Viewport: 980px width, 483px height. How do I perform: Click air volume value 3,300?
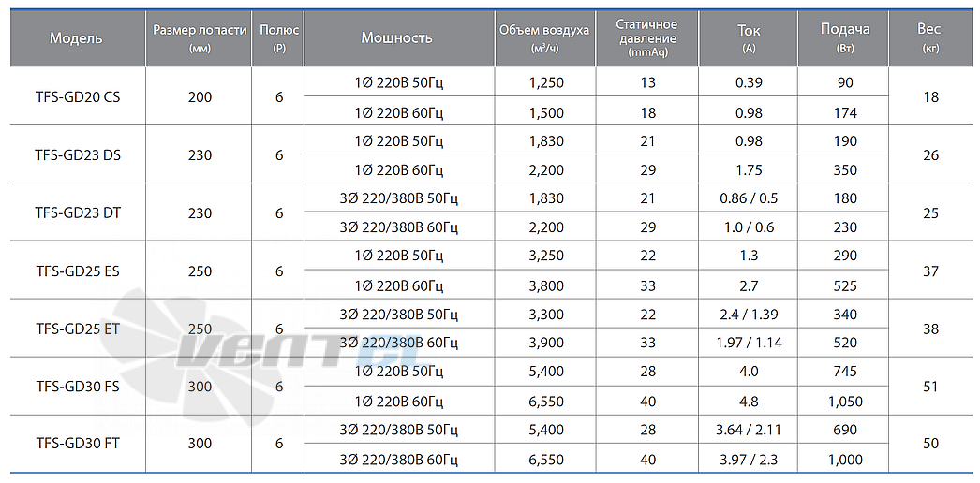[546, 315]
